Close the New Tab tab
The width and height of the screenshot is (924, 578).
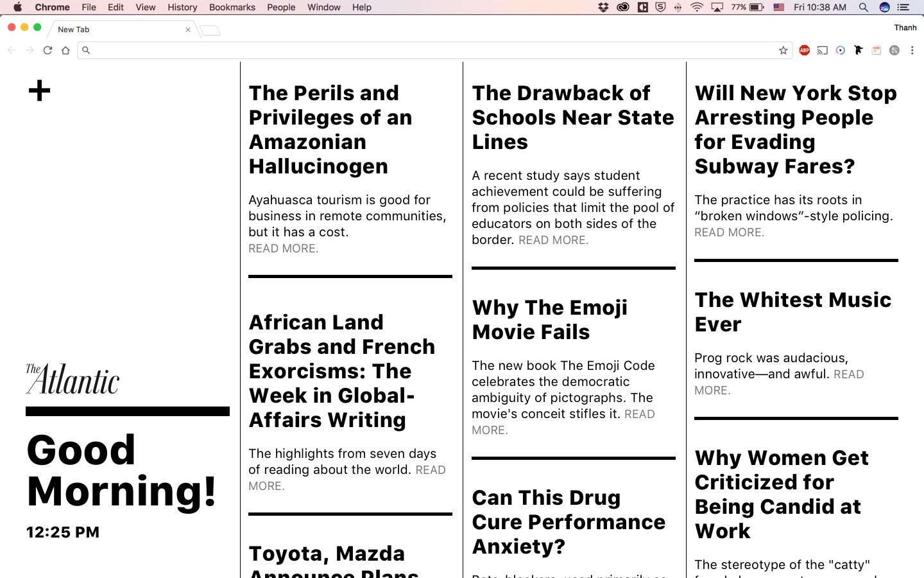coord(188,30)
